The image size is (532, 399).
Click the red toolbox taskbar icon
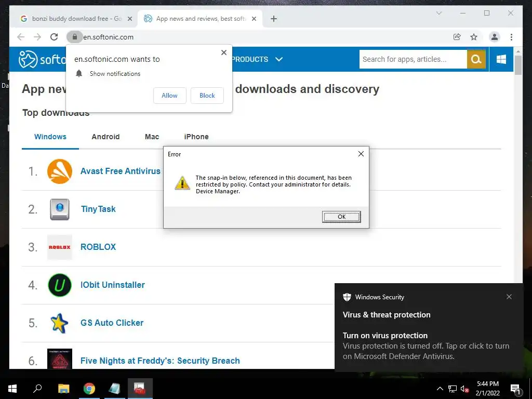pos(140,389)
